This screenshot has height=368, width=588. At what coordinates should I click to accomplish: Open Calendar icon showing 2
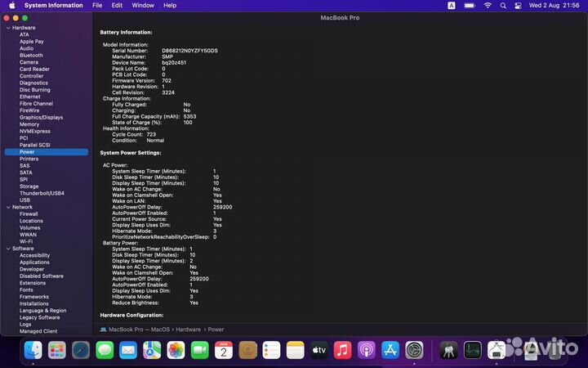click(x=224, y=350)
